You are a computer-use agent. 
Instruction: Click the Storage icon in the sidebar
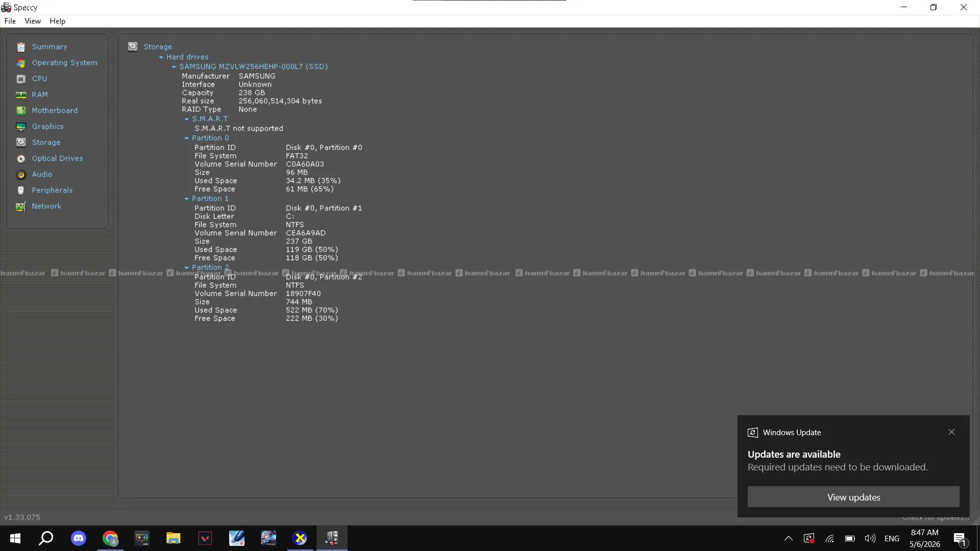(21, 142)
